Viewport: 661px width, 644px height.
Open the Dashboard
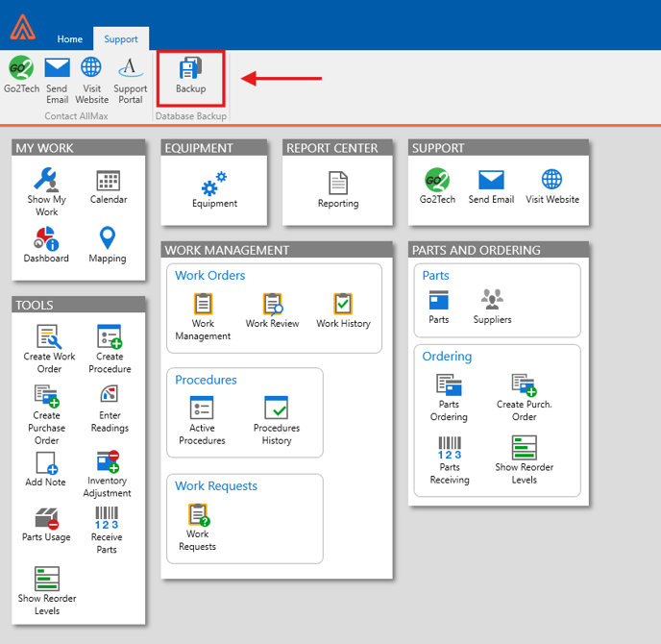click(x=46, y=244)
